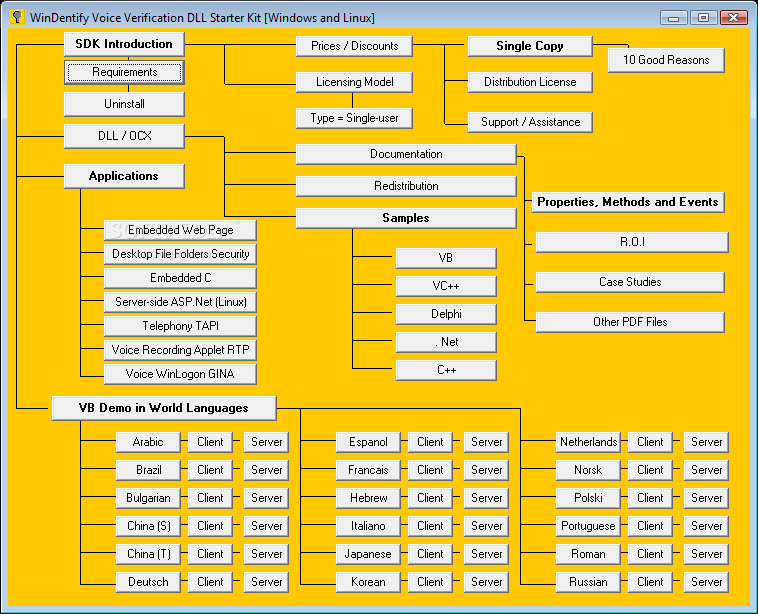Click the Requirements button
This screenshot has height=614, width=758.
pyautogui.click(x=124, y=72)
